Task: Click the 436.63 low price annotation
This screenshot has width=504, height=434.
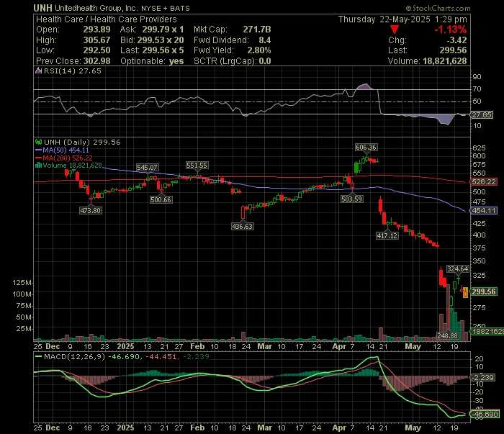Action: 242,227
